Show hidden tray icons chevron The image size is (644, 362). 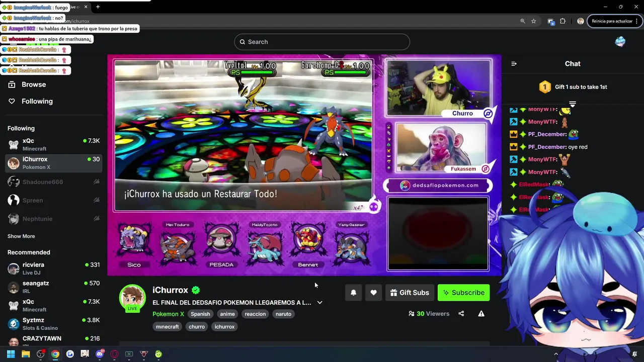click(x=556, y=354)
